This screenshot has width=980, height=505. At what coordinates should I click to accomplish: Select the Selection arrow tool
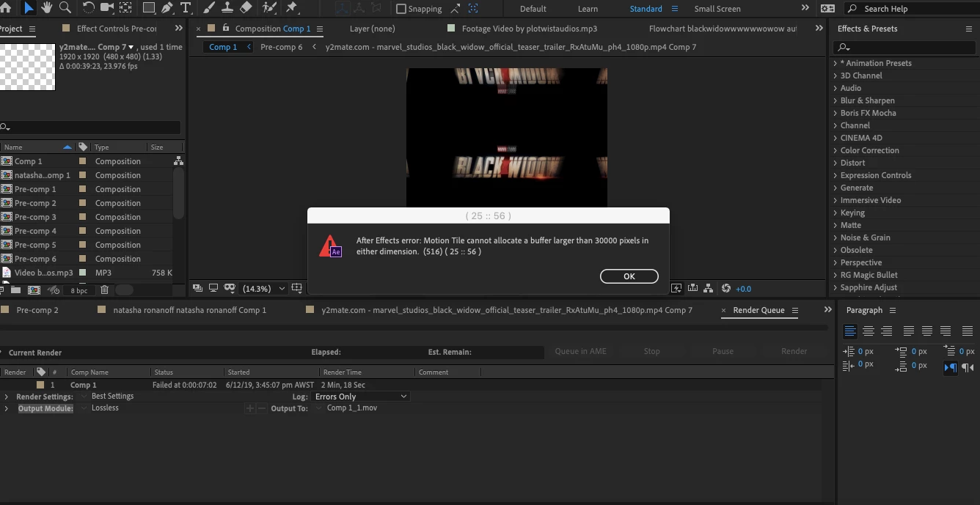point(29,8)
